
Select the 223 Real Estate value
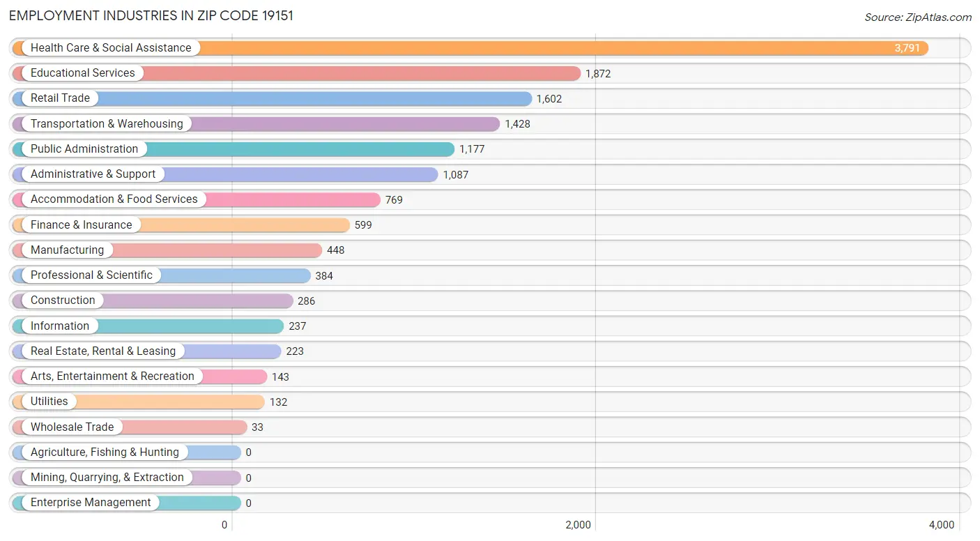click(x=295, y=351)
